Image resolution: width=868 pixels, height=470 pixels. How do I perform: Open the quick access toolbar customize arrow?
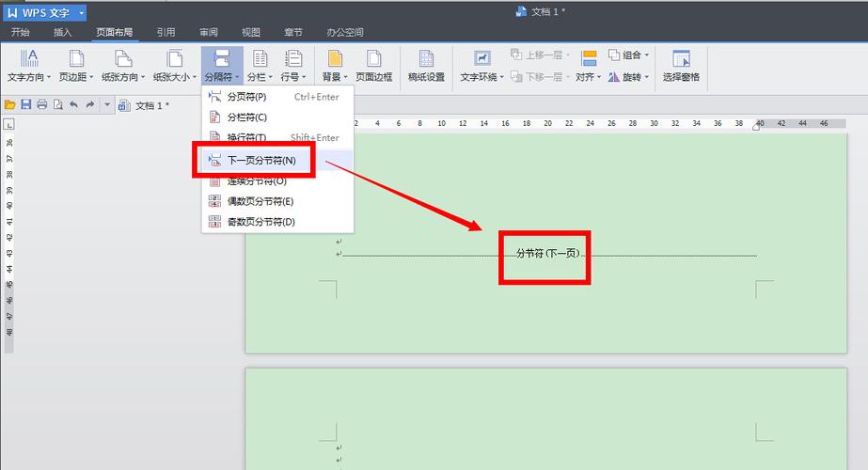pos(107,104)
